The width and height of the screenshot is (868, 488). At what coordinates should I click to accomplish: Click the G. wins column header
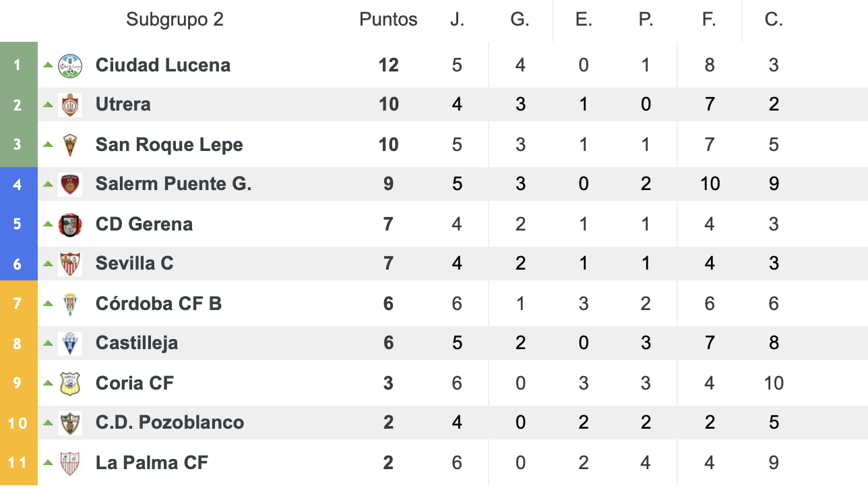pyautogui.click(x=520, y=20)
